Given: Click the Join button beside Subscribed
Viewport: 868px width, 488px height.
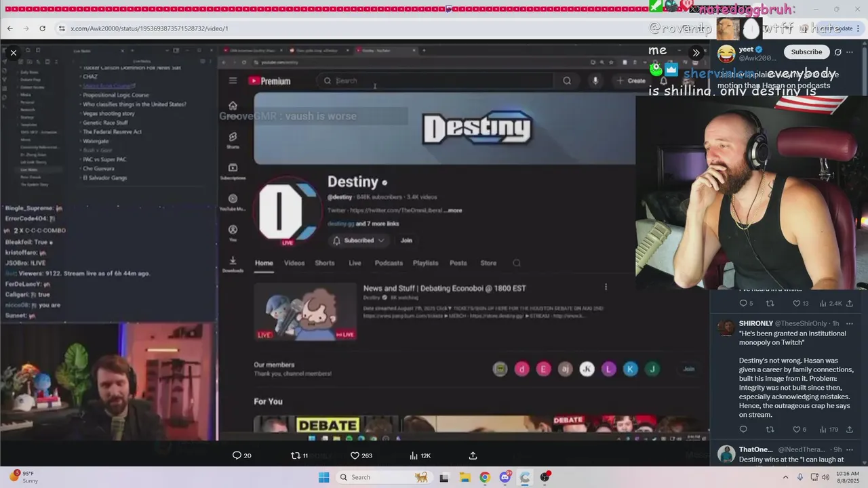Looking at the screenshot, I should click(x=406, y=240).
